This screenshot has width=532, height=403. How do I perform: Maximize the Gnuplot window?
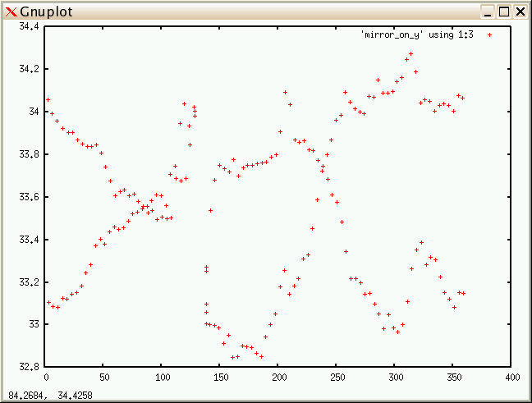(x=504, y=11)
